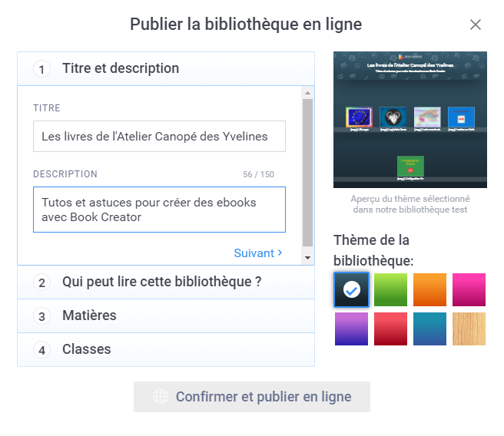Open the 'Titre et description' section header
504x436 pixels.
coord(166,69)
